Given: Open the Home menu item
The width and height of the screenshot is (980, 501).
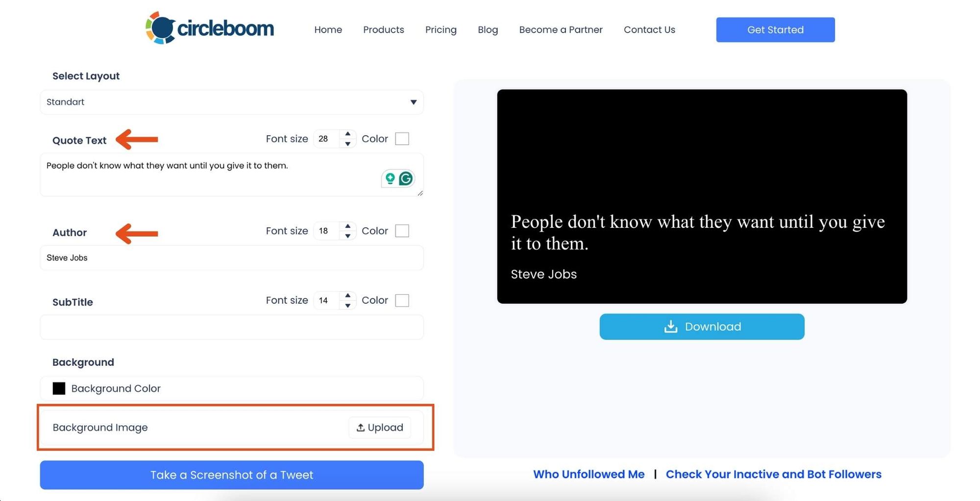Looking at the screenshot, I should (328, 30).
